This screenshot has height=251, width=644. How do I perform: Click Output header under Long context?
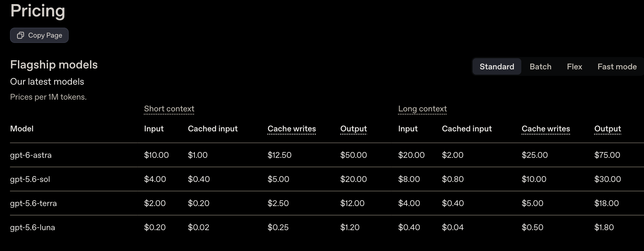pyautogui.click(x=608, y=129)
